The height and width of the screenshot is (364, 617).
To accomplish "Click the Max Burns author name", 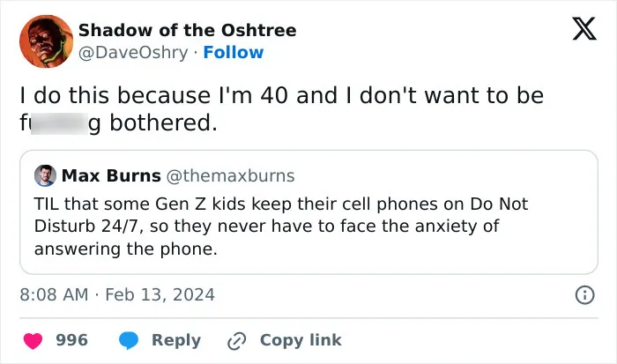I will click(111, 175).
